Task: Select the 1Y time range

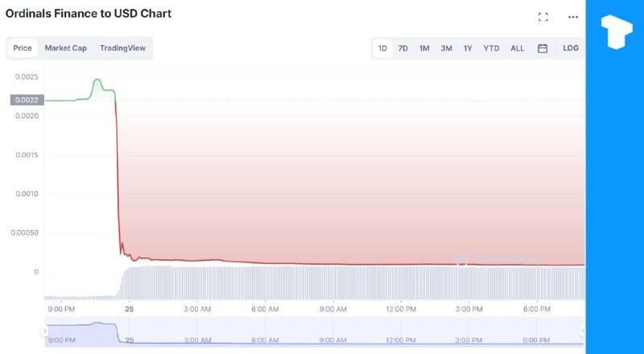Action: point(468,48)
